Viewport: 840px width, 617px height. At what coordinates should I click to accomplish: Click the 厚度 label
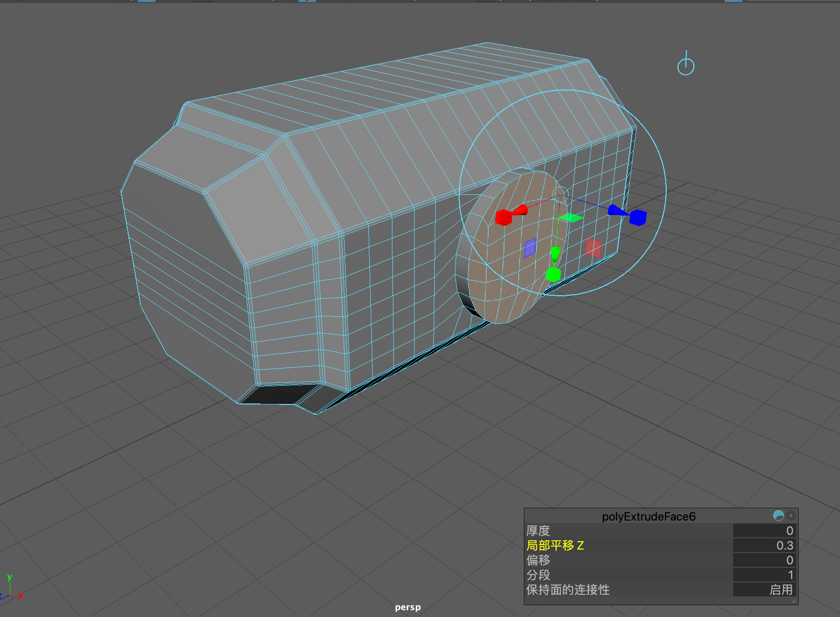538,530
